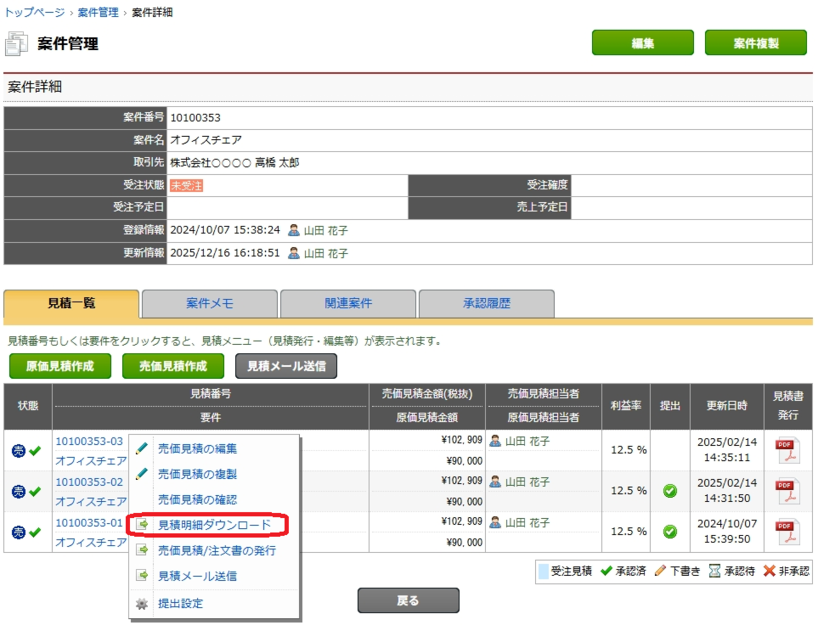Open 提出設定 via the gear icon
818x631 pixels.
[x=141, y=602]
